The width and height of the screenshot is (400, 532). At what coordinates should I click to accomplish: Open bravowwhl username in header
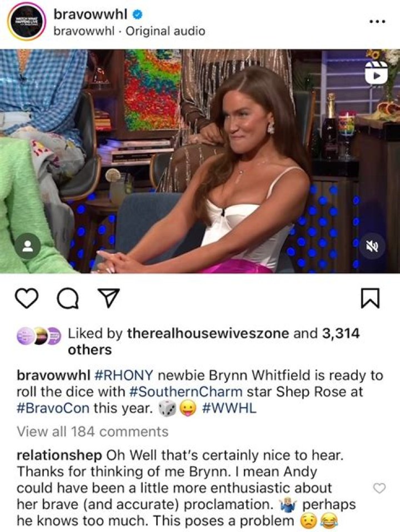coord(91,14)
